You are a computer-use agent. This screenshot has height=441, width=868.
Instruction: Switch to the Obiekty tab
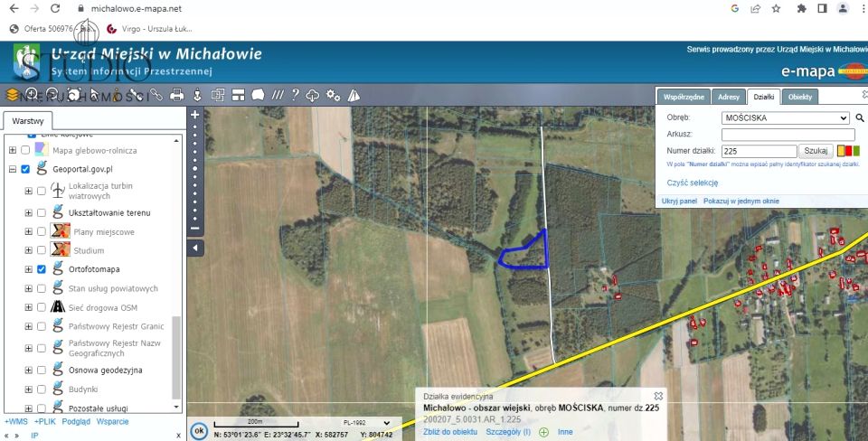[x=800, y=97]
